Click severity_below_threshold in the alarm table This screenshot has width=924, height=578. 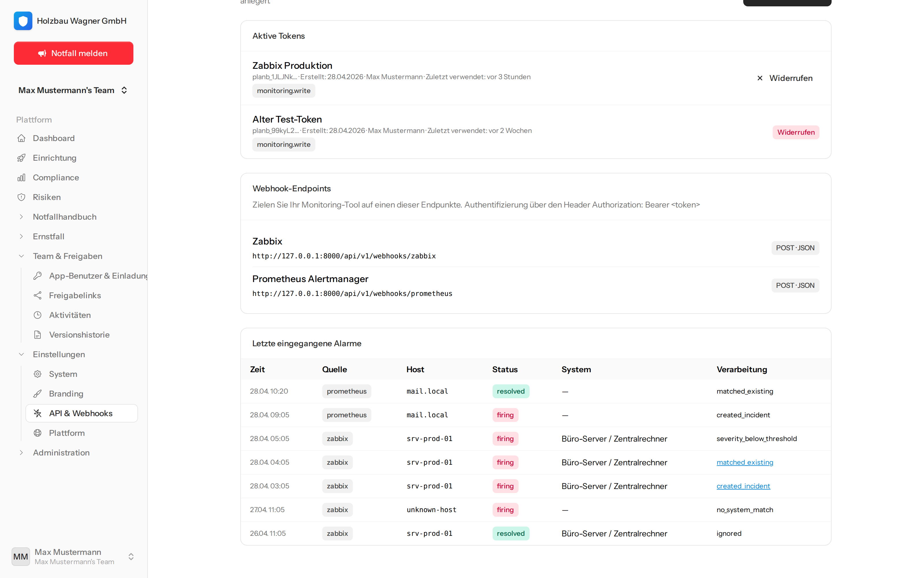click(757, 439)
